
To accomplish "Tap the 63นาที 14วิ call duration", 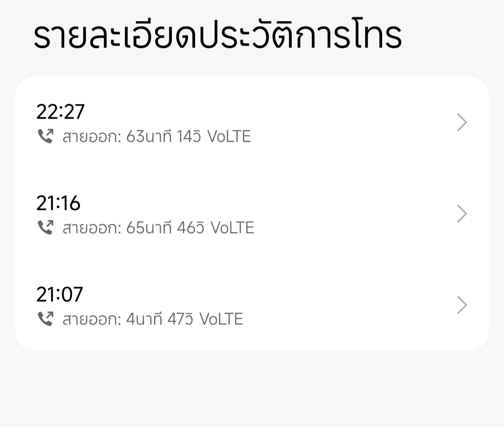I will (x=164, y=136).
